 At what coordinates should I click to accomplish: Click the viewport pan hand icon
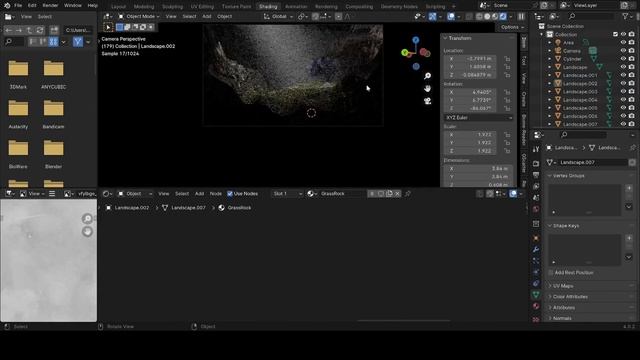427,88
